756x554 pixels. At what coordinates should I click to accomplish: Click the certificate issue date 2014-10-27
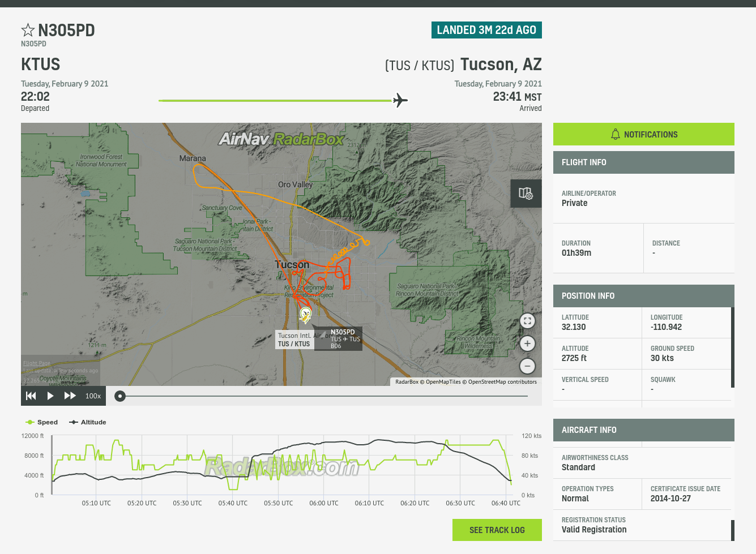coord(670,499)
